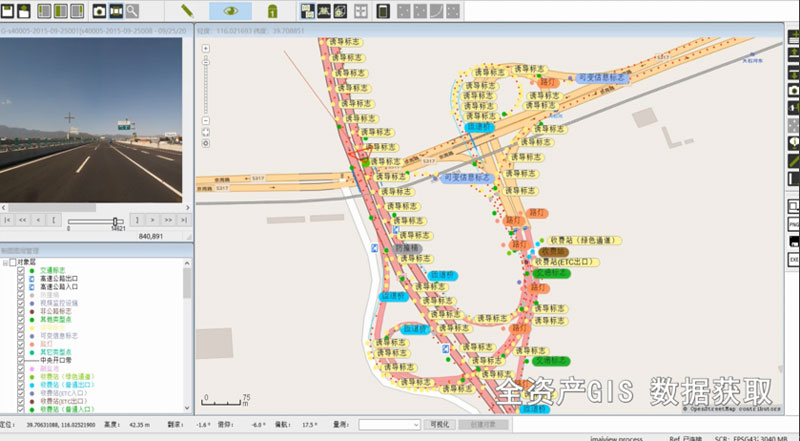Click the green lock icon in toolbar

click(x=273, y=11)
